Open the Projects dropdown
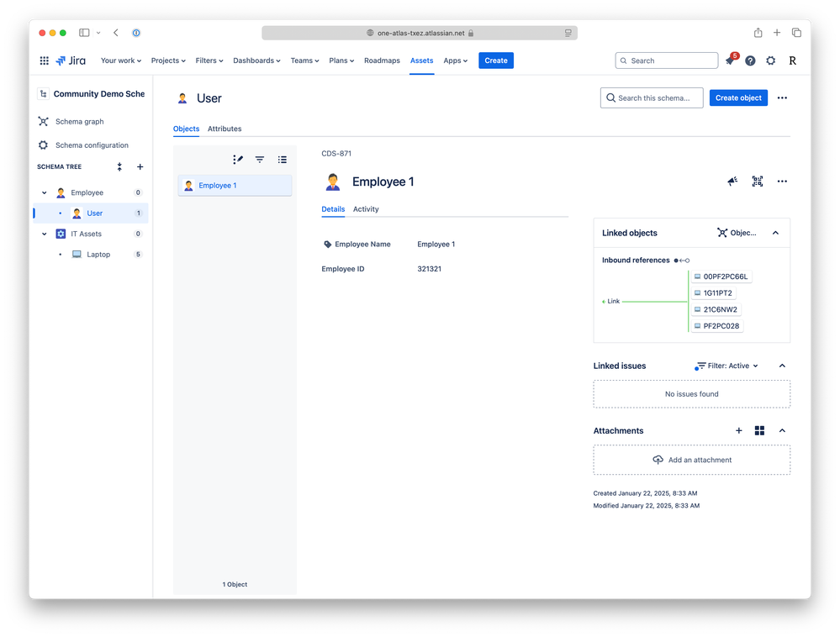 [x=168, y=61]
